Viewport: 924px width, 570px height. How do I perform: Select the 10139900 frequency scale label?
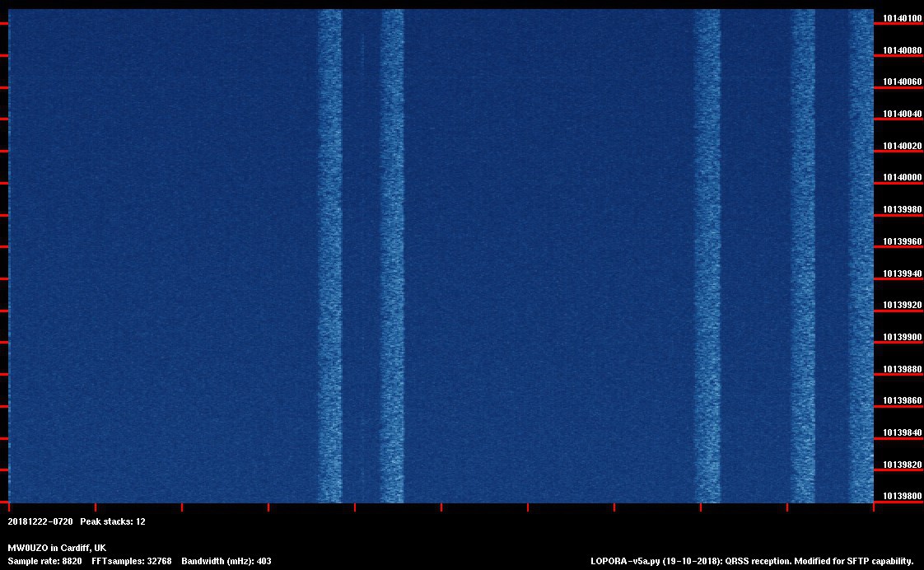pyautogui.click(x=902, y=337)
